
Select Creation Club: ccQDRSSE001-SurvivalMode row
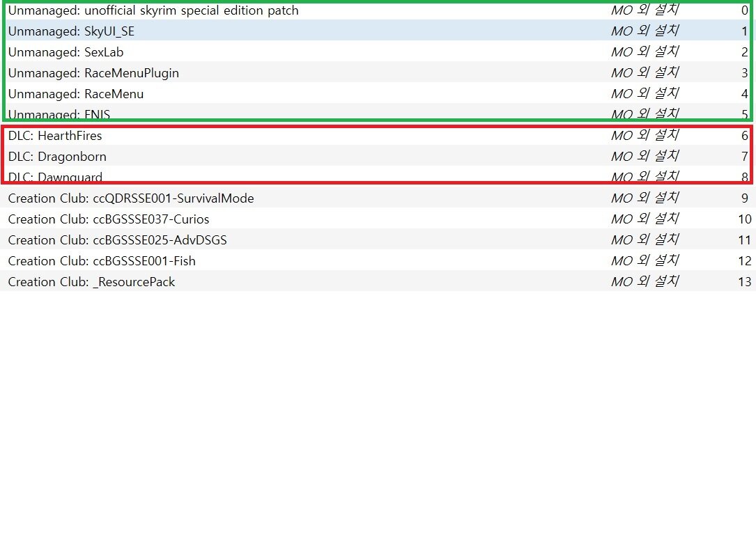[378, 198]
